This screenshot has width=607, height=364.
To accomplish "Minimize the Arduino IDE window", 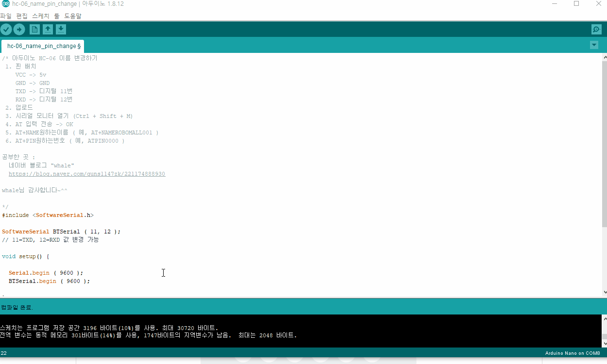I will (x=555, y=4).
